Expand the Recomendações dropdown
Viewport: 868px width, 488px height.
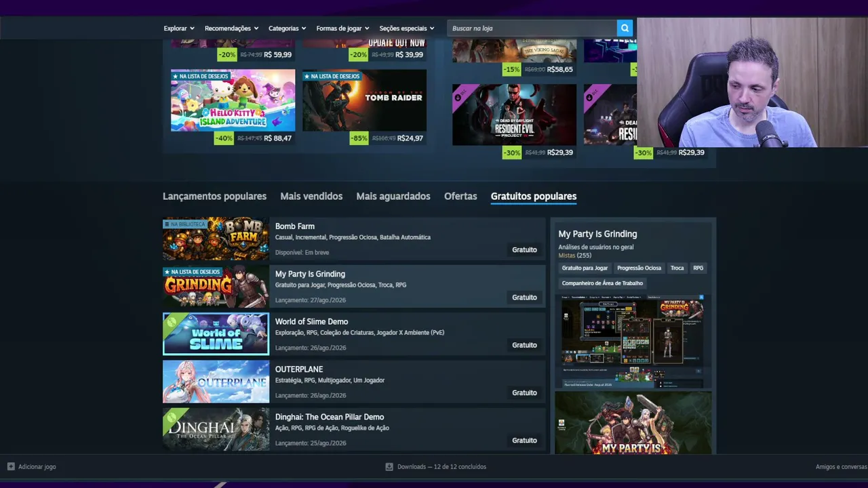click(x=231, y=28)
